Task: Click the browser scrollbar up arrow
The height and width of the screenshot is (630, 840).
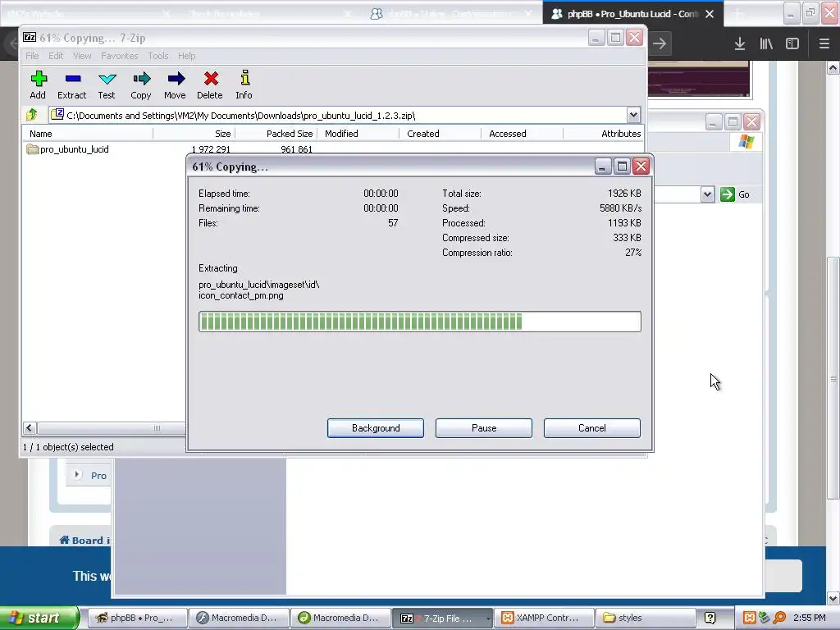Action: (833, 68)
